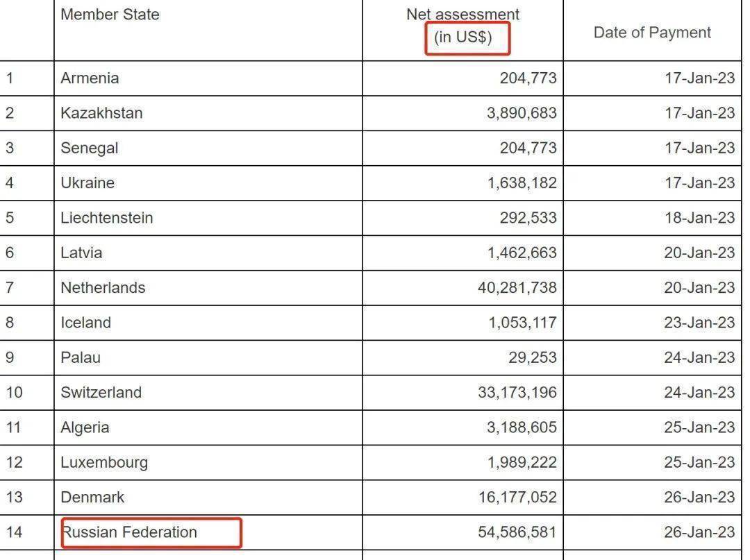This screenshot has height=560, width=750.
Task: Select the Luxembourg cell
Action: [x=104, y=462]
